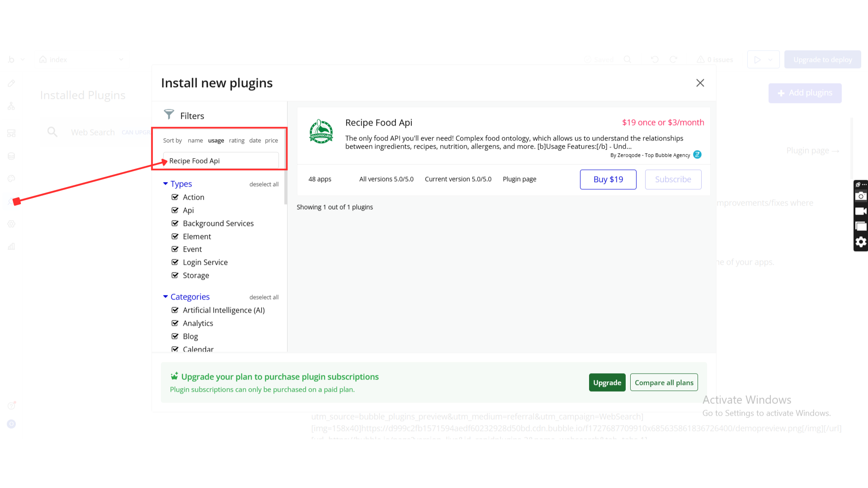Click the stacked windows gallery icon

tap(861, 226)
